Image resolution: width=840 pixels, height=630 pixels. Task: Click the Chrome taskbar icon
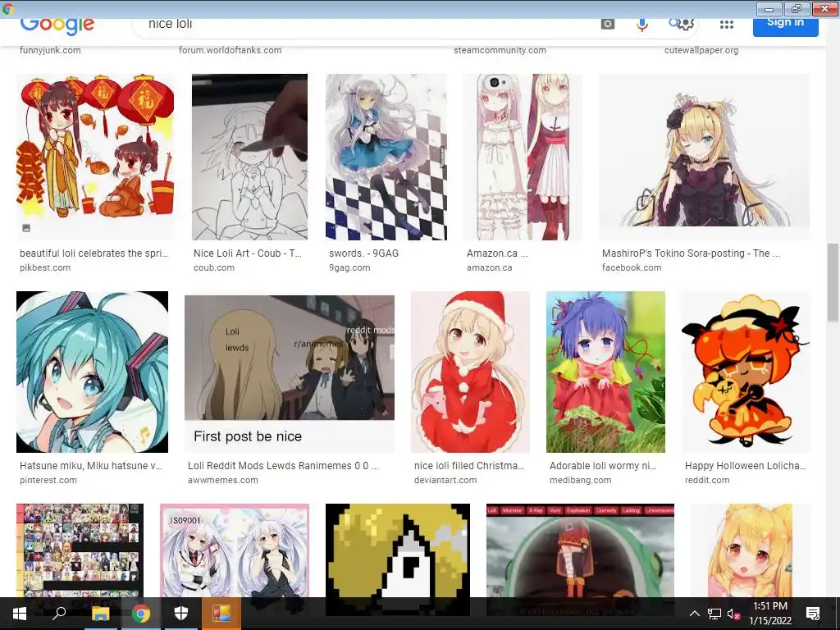click(x=141, y=614)
